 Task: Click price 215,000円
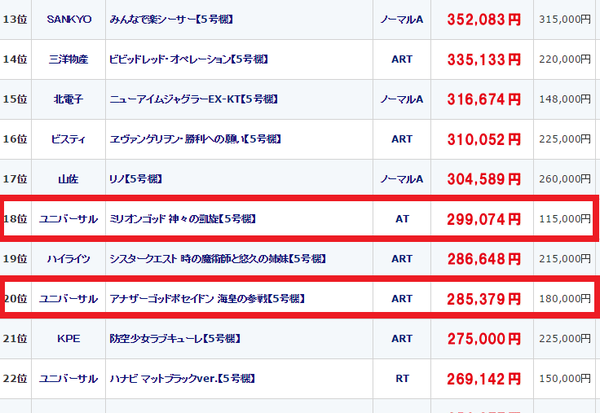pos(565,259)
